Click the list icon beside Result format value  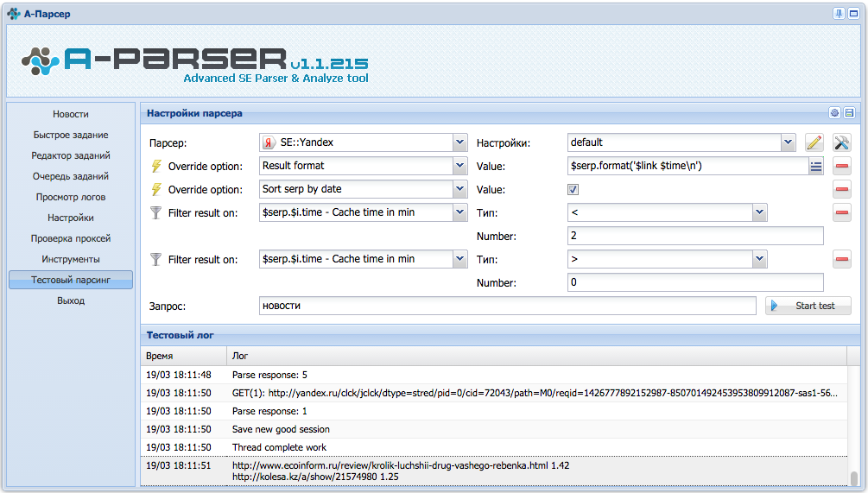(816, 166)
